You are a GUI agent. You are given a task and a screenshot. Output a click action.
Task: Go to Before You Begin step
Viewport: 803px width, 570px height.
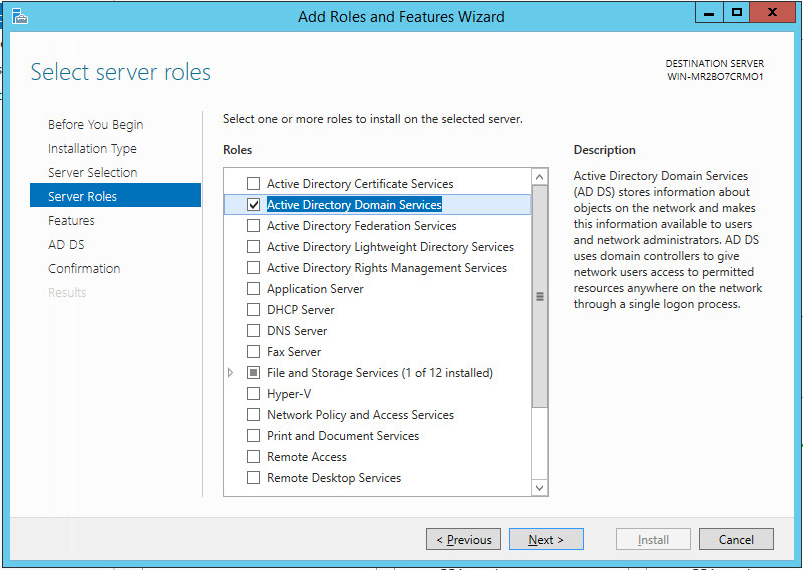click(x=95, y=125)
